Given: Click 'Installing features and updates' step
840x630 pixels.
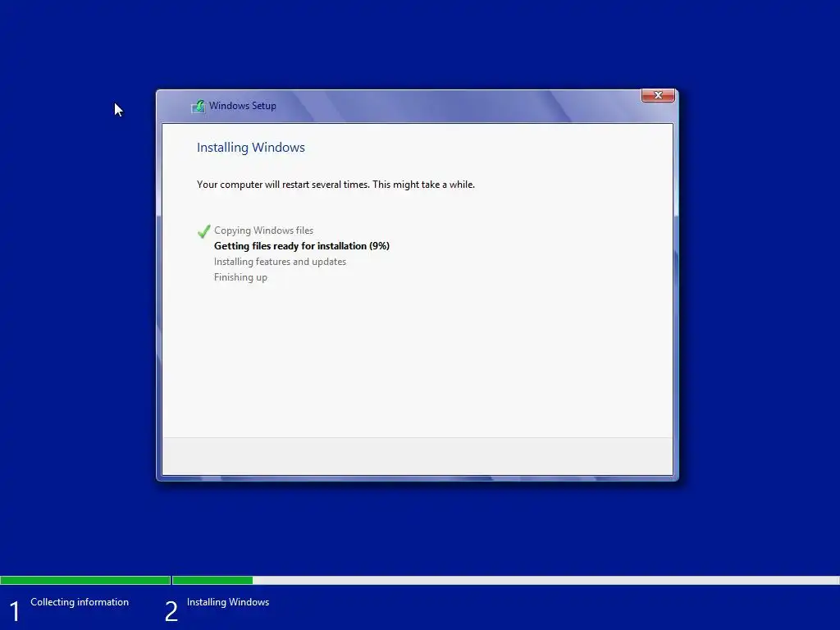Looking at the screenshot, I should click(280, 262).
